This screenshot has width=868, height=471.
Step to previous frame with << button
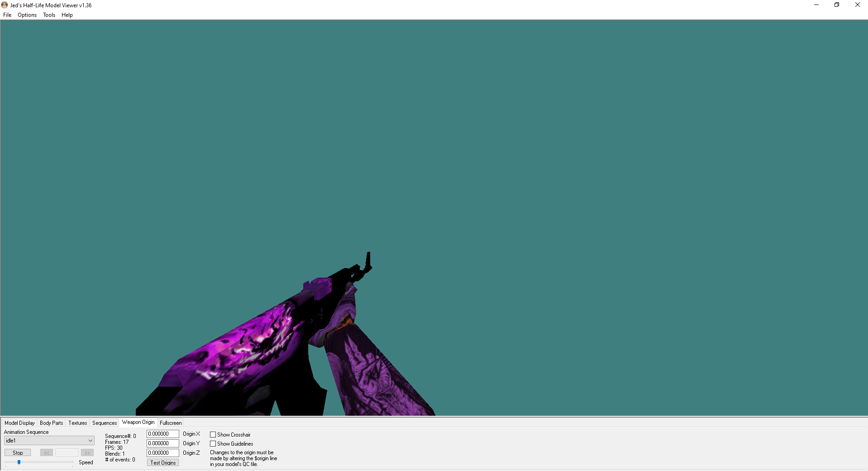pyautogui.click(x=47, y=453)
